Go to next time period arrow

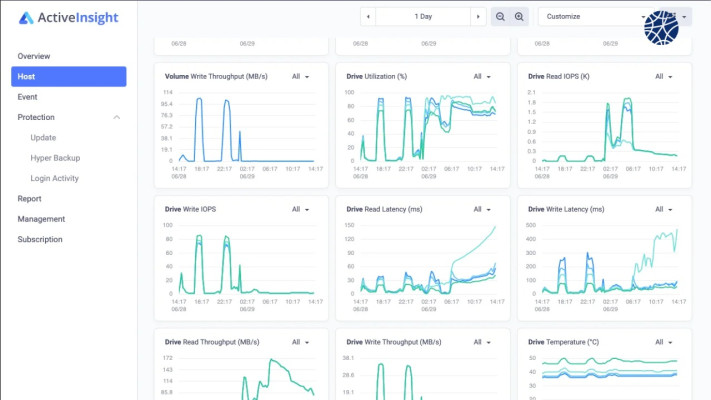pos(478,17)
